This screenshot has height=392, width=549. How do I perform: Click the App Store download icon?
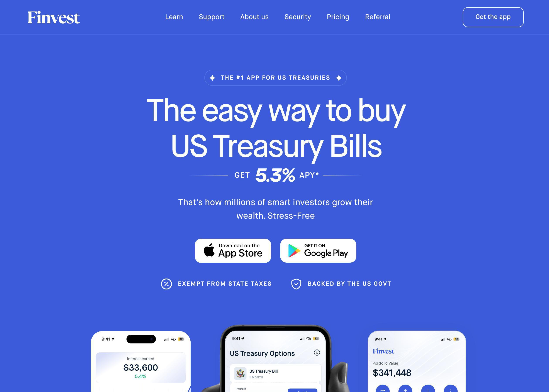[232, 251]
